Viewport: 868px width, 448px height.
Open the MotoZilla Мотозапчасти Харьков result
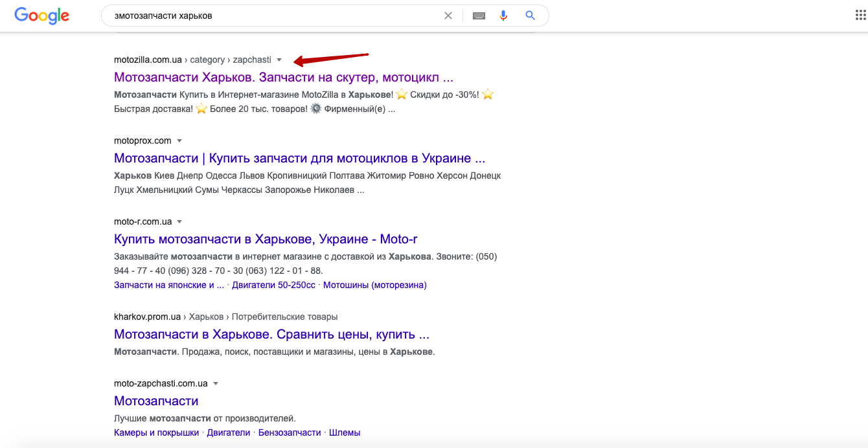[x=283, y=77]
